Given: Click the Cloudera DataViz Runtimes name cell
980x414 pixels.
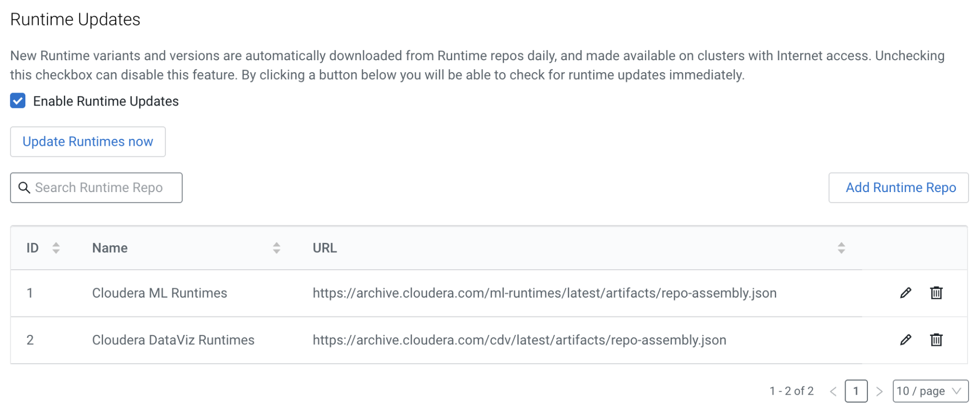Looking at the screenshot, I should pyautogui.click(x=173, y=340).
